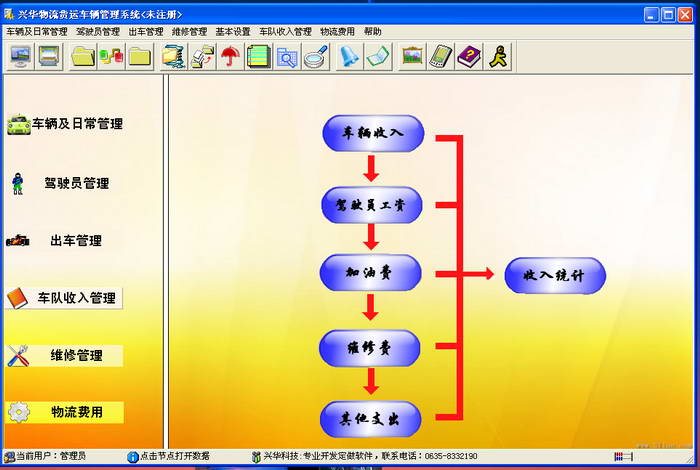Viewport: 700px width, 470px height.
Task: Click the orange book sidebar icon
Action: click(17, 298)
